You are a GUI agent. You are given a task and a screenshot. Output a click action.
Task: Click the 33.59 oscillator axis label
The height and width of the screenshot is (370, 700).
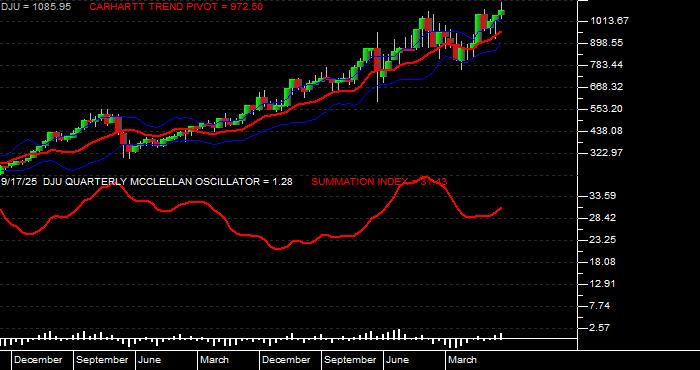603,196
